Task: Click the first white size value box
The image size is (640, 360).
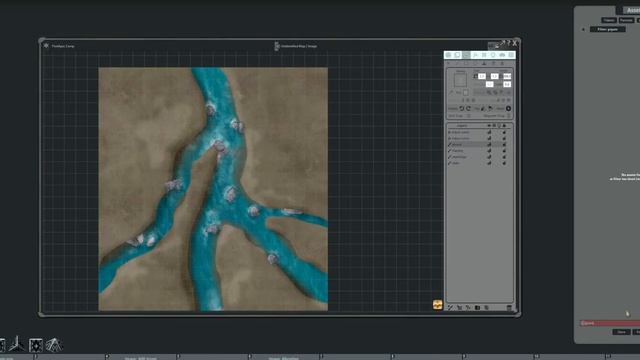Action: [x=482, y=76]
